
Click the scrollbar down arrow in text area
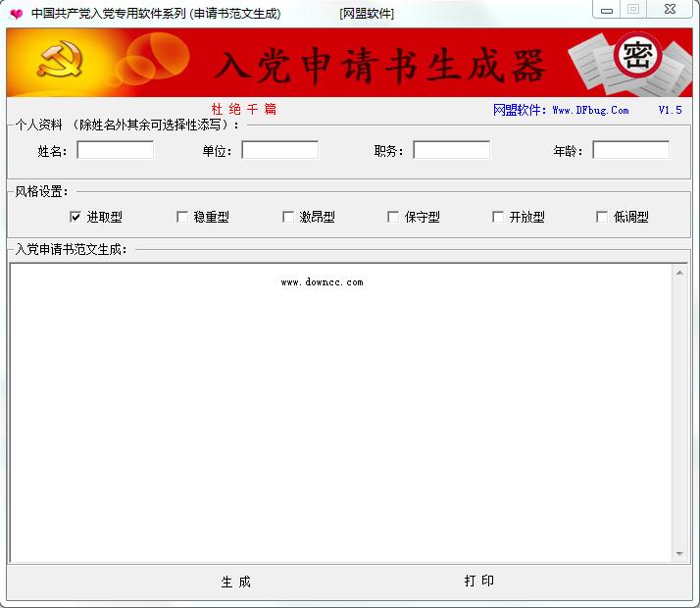679,554
